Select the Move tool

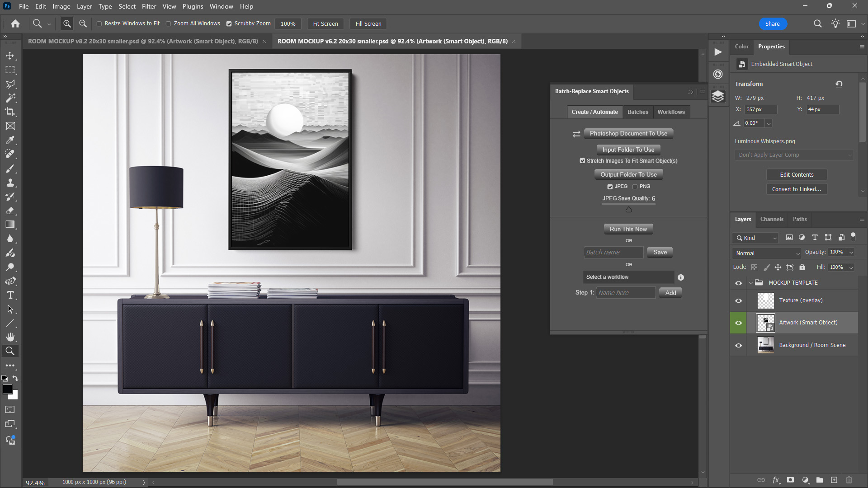pos(10,56)
